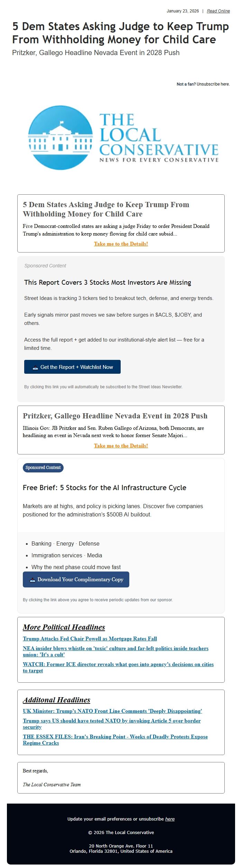Click here to update email preferences
The height and width of the screenshot is (868, 242).
171,819
